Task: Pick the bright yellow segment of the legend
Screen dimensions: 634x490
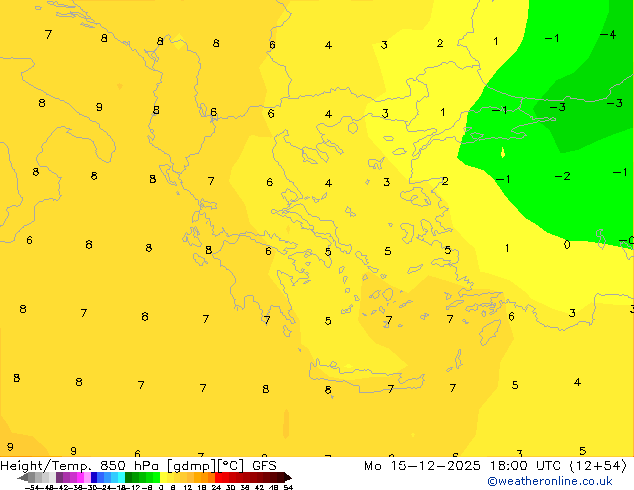Action: click(x=163, y=477)
